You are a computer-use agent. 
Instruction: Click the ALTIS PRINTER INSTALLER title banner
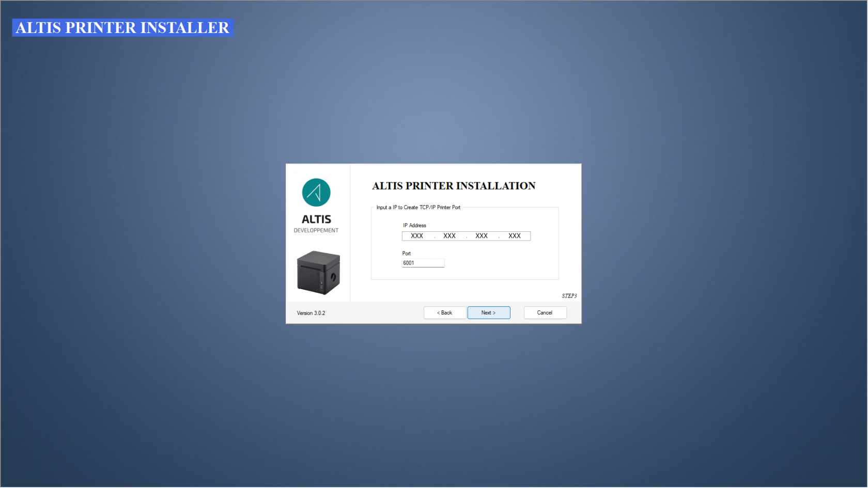point(122,28)
